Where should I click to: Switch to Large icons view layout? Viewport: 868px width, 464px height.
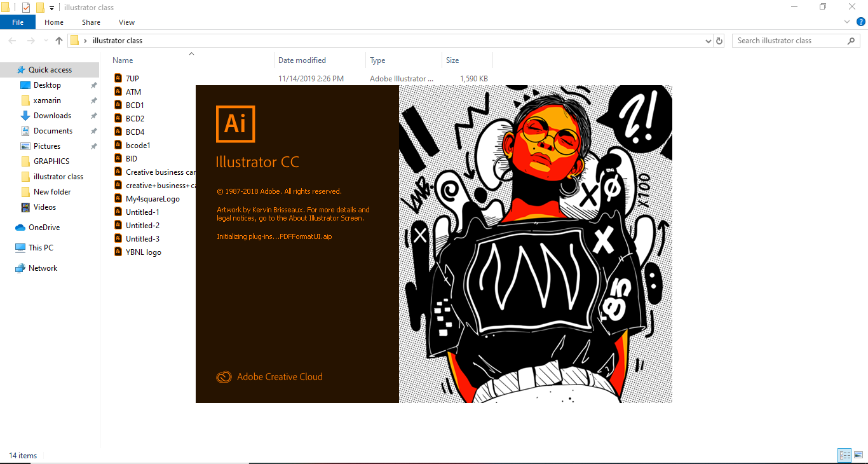(x=858, y=455)
